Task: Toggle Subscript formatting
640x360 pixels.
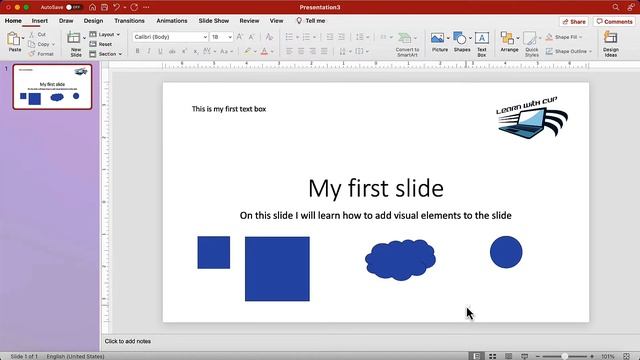Action: point(196,51)
